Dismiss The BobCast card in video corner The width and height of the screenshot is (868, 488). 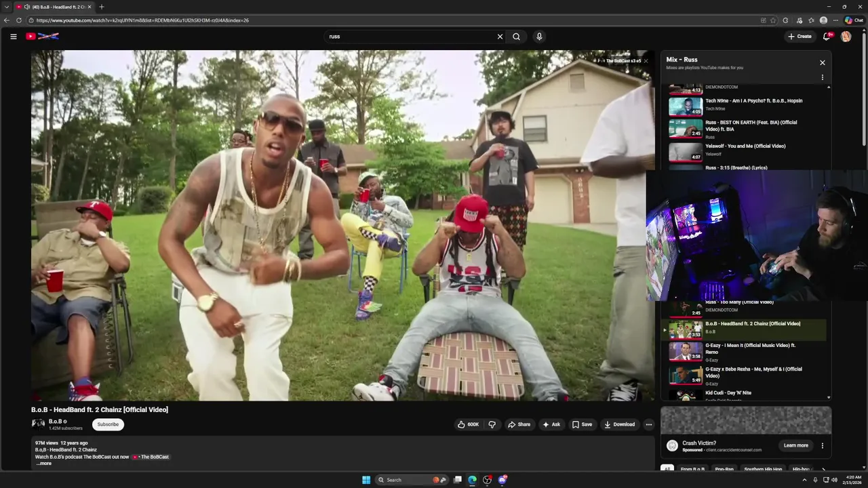coord(646,61)
